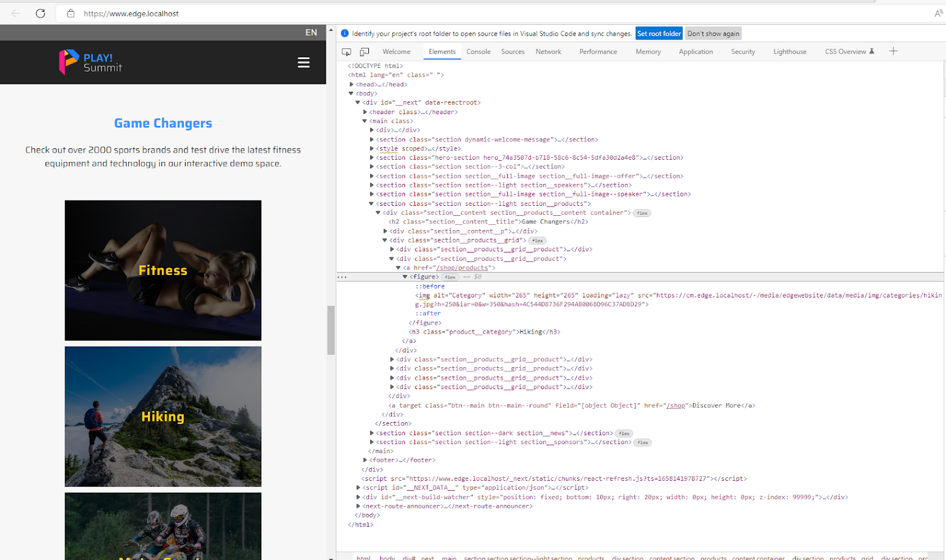946x560 pixels.
Task: Switch to the Application tab
Action: click(696, 52)
